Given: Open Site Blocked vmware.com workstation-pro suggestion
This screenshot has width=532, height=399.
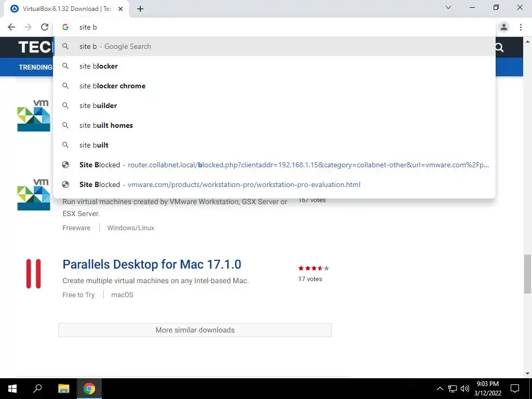Looking at the screenshot, I should coord(274,184).
